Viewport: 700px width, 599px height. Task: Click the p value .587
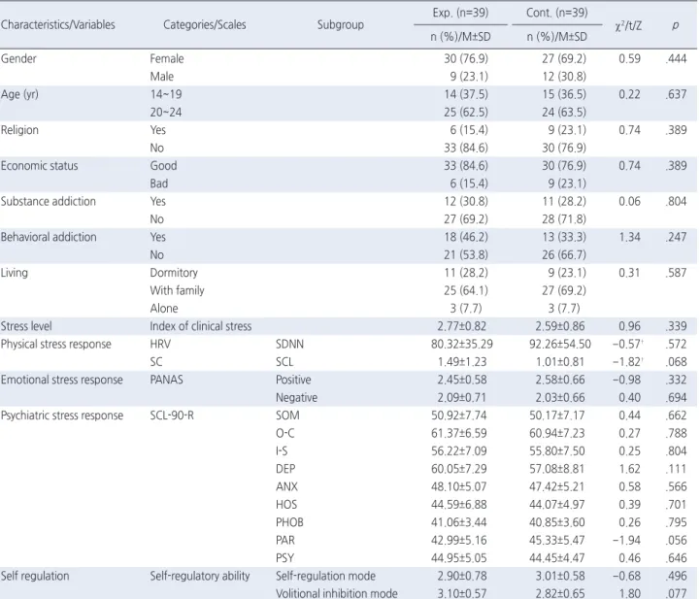click(676, 273)
